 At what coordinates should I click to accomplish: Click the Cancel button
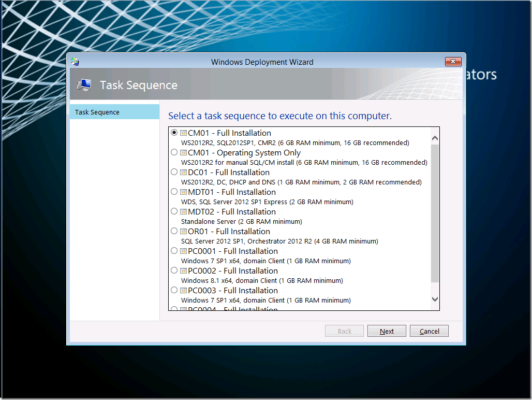pos(429,331)
